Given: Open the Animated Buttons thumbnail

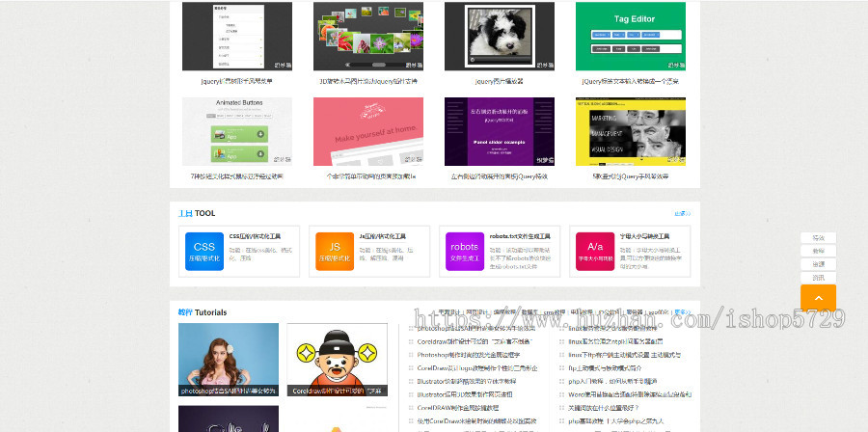Looking at the screenshot, I should point(237,132).
